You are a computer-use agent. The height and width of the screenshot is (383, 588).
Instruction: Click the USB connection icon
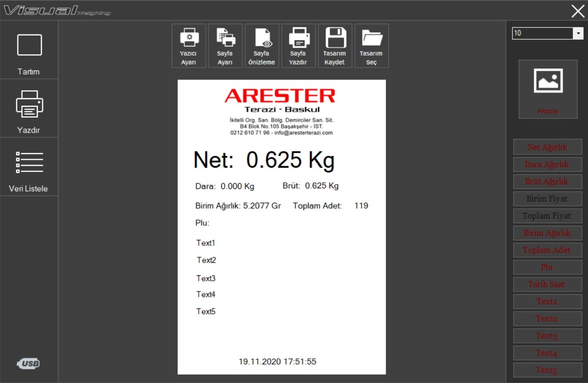coord(29,363)
